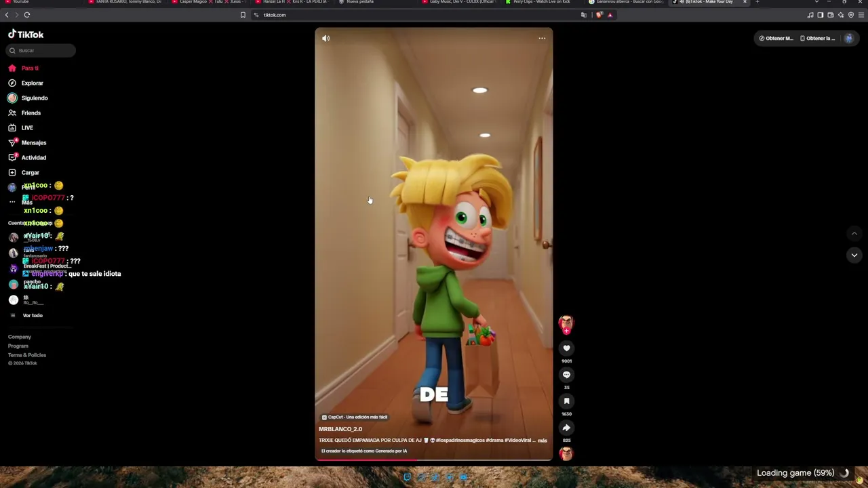
Task: Open the CapCut editing tag
Action: pyautogui.click(x=355, y=418)
